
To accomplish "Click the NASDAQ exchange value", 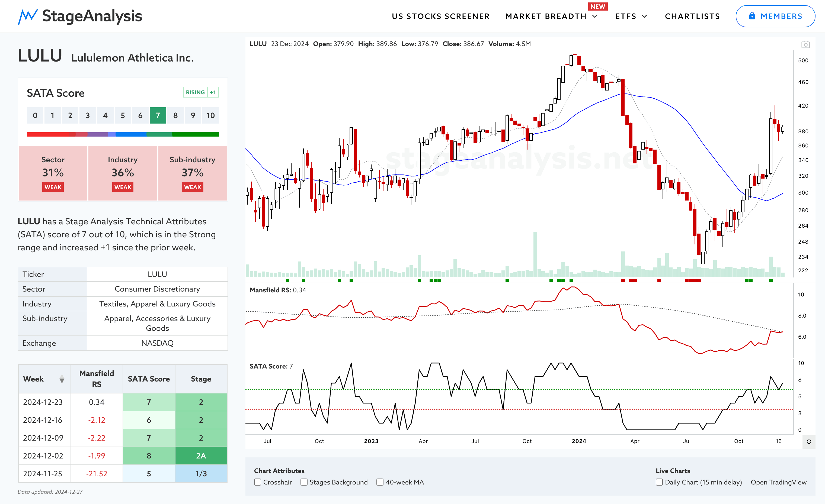I will coord(157,343).
